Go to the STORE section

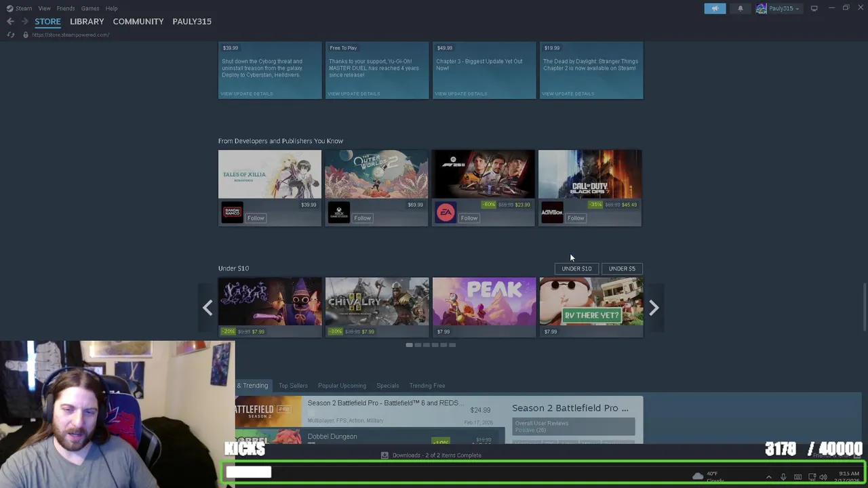[x=47, y=21]
